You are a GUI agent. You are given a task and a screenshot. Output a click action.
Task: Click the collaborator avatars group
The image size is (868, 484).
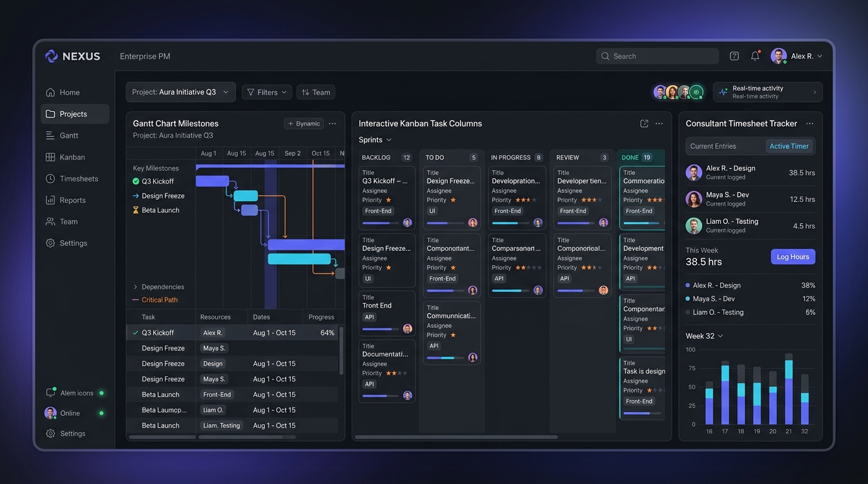678,92
